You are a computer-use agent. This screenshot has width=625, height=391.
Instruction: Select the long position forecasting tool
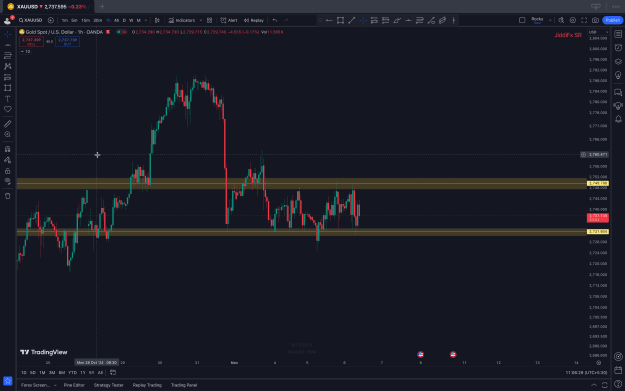(x=8, y=77)
